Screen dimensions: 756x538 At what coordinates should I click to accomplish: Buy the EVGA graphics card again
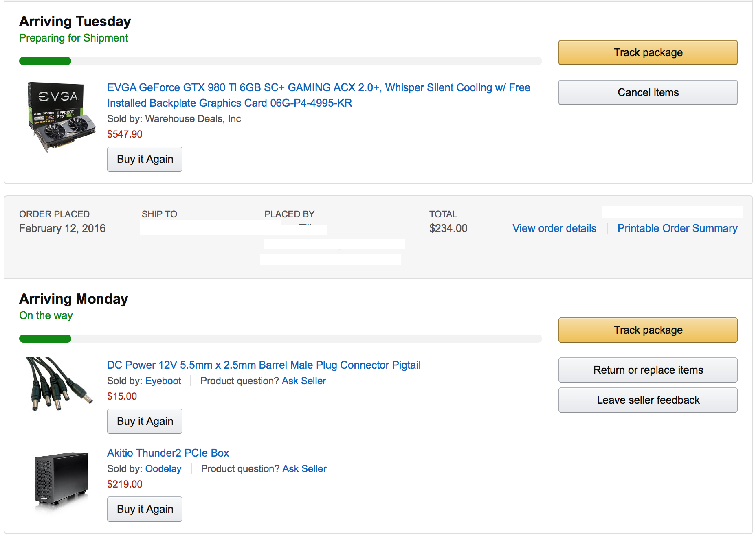[x=145, y=159]
